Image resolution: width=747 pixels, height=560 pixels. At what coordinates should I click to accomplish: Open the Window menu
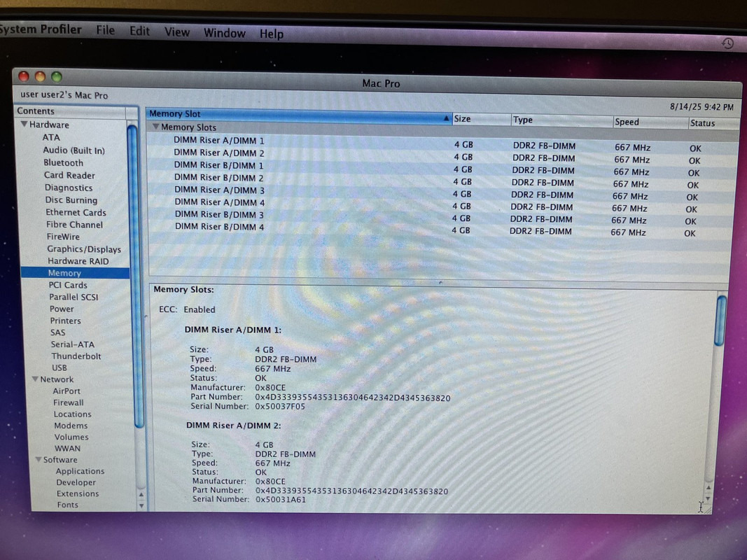point(225,34)
